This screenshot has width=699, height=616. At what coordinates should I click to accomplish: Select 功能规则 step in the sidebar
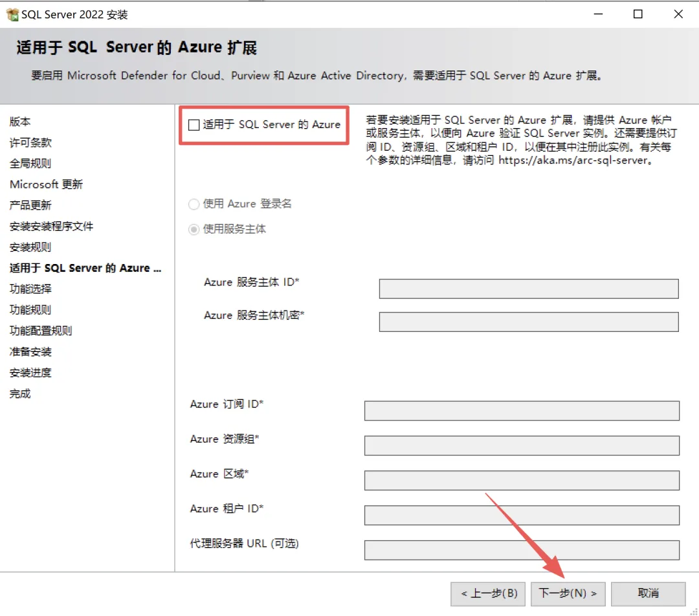30,310
